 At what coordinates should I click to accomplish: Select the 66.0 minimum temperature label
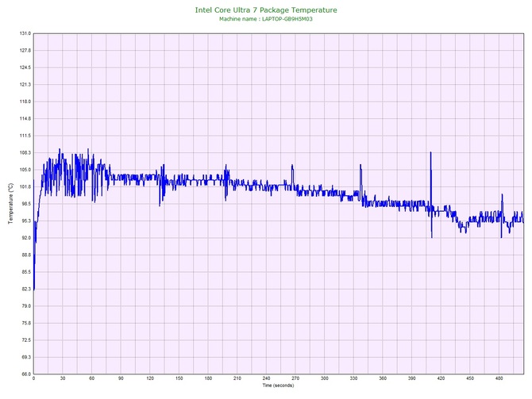[26, 374]
